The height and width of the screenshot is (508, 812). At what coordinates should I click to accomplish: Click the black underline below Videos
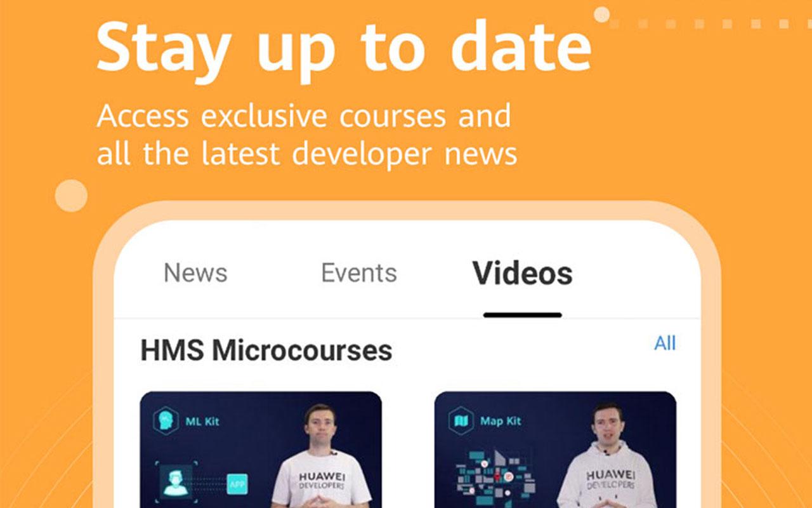coord(522,315)
